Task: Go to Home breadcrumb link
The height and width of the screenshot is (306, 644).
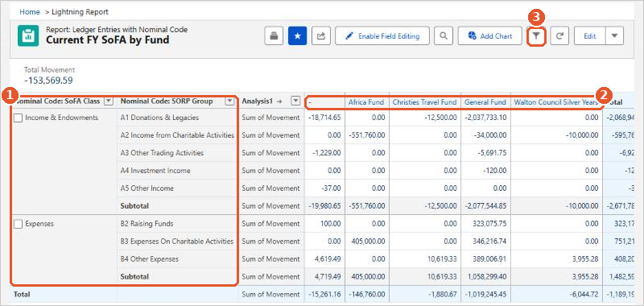Action: pos(30,12)
